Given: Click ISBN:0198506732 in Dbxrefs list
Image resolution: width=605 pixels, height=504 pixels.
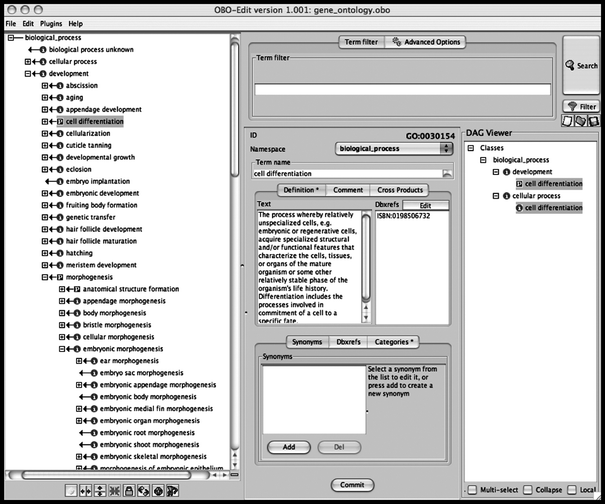Looking at the screenshot, I should click(x=403, y=216).
